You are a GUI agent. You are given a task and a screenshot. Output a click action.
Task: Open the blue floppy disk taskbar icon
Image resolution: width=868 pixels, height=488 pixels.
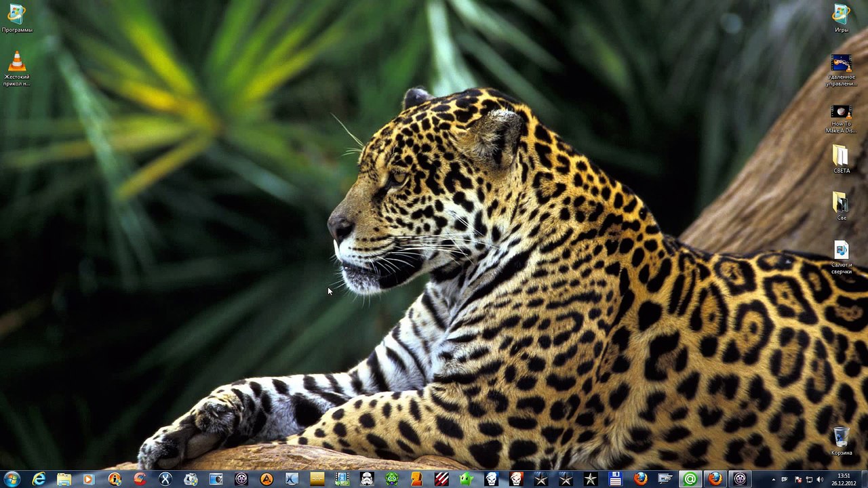(x=616, y=479)
